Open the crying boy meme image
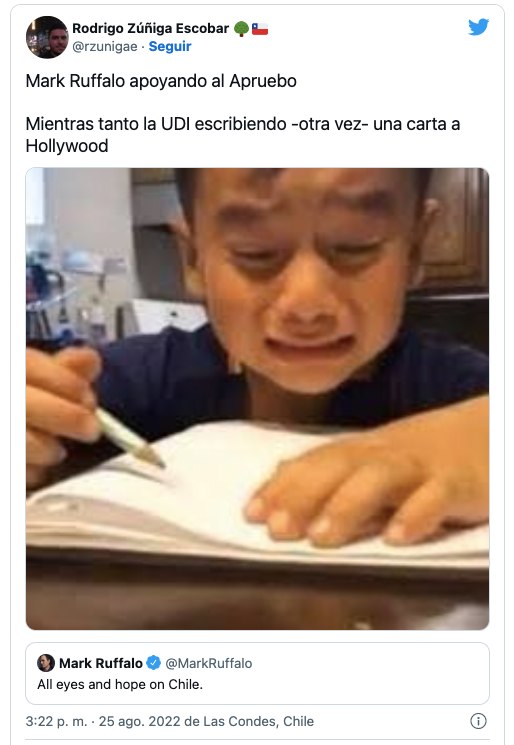Screen dimensions: 514x745 (x=257, y=399)
